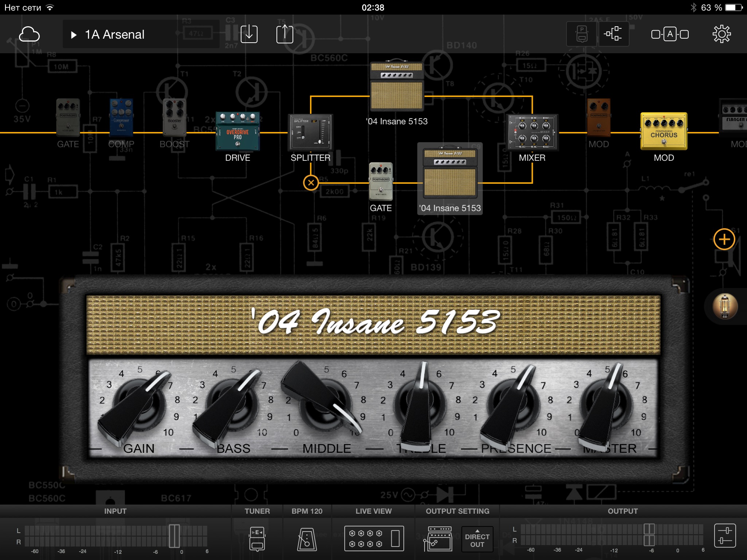Tap the save preset download icon
Viewport: 747px width, 560px height.
(249, 34)
